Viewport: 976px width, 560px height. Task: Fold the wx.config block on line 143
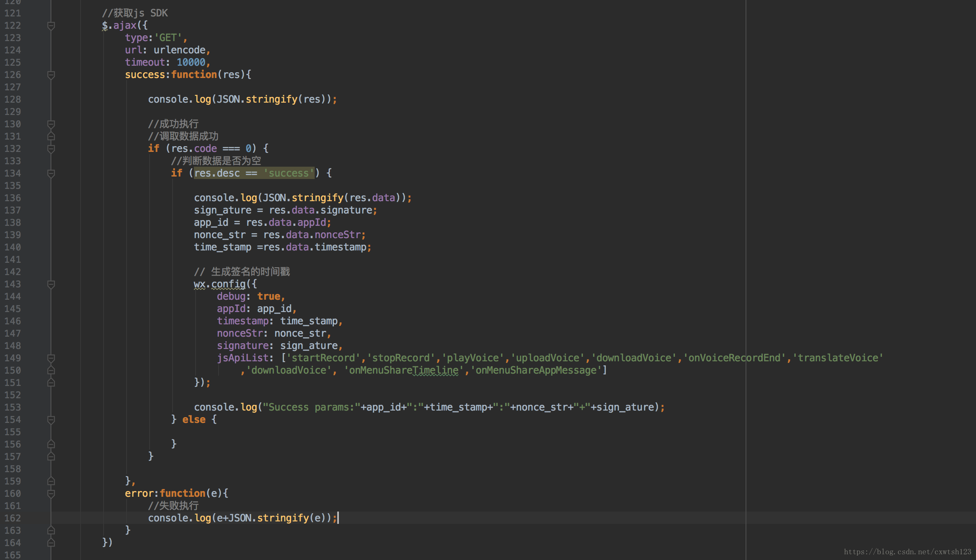click(51, 285)
